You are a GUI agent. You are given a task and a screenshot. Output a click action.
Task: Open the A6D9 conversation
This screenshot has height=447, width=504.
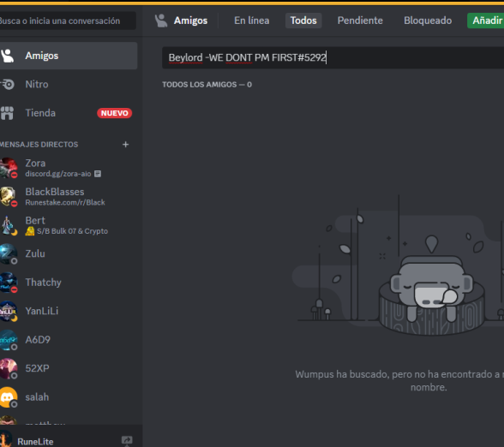(69, 340)
